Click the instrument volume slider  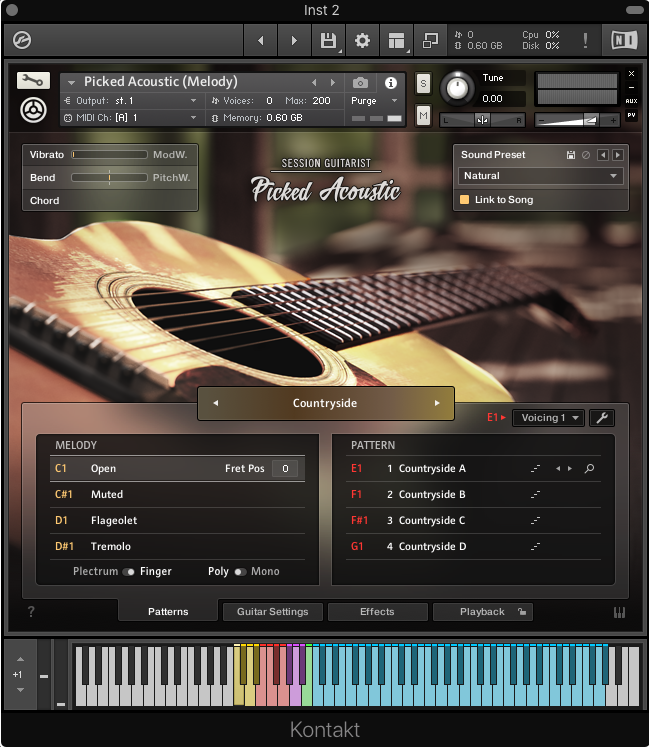[x=577, y=120]
